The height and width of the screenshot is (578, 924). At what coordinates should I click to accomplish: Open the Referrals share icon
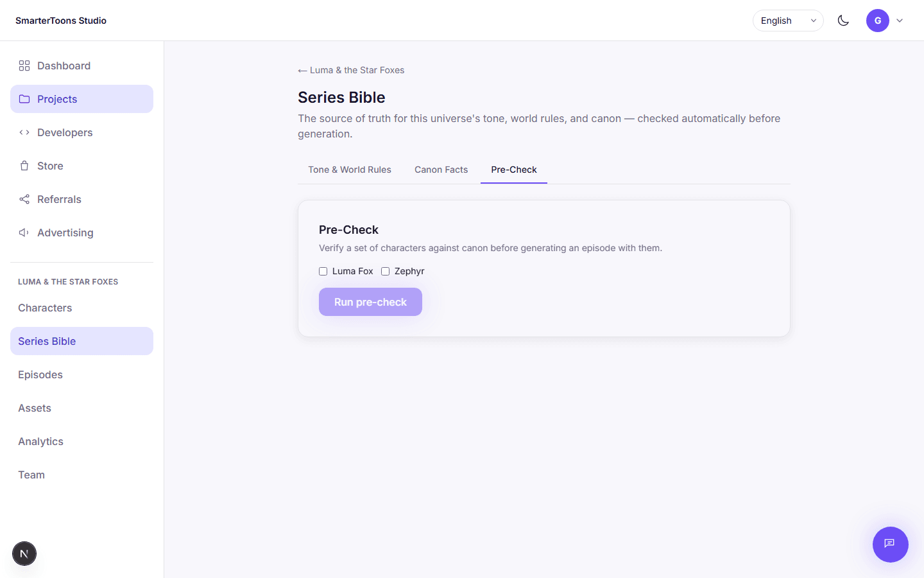[24, 199]
